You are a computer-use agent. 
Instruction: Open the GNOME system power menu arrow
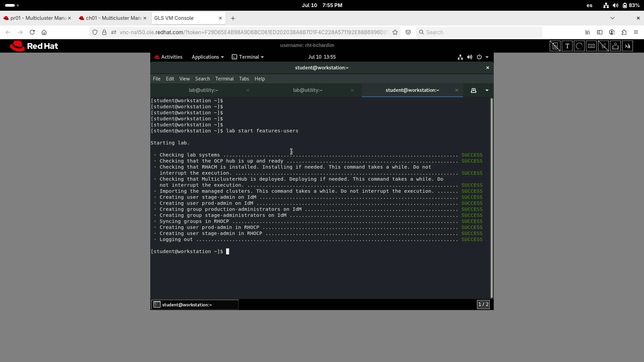tap(487, 57)
